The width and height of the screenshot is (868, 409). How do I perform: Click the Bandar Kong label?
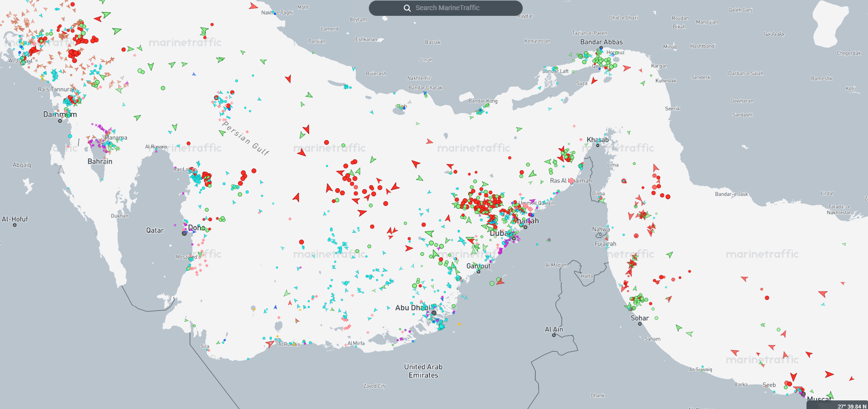coord(483,101)
